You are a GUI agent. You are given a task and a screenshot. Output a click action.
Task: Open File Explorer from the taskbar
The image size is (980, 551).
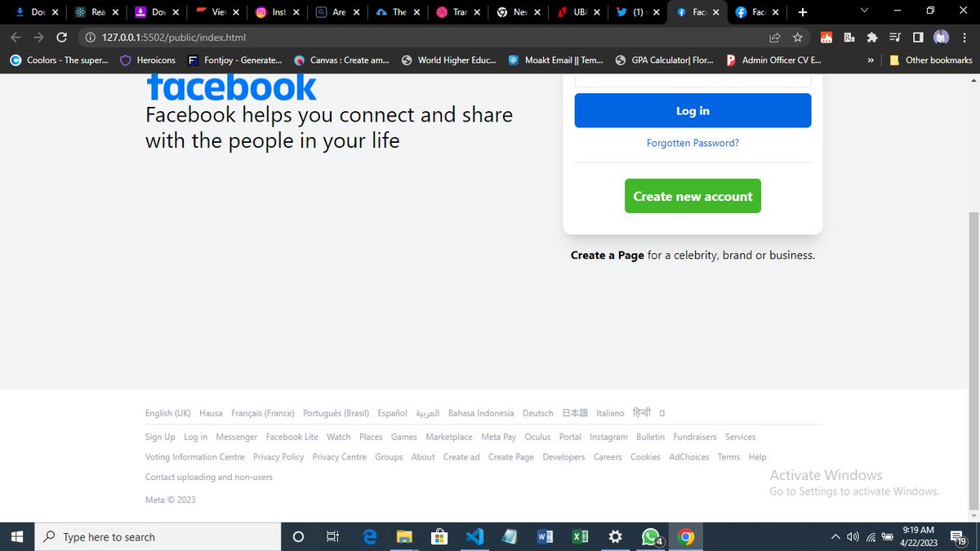click(404, 536)
